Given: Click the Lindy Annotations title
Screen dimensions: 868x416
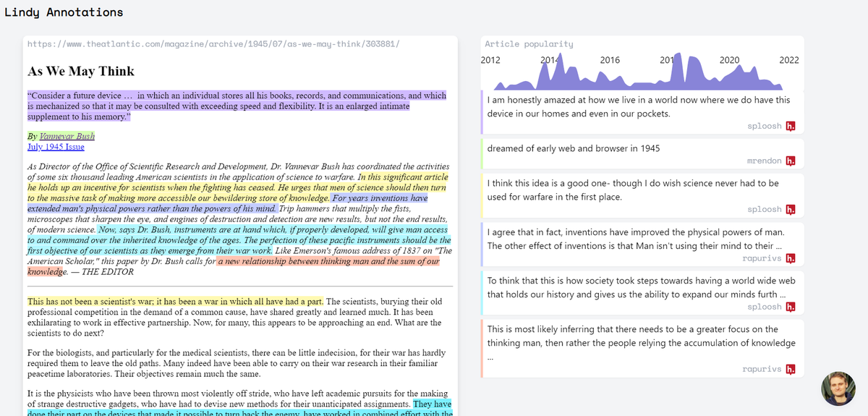Looking at the screenshot, I should click(x=64, y=12).
